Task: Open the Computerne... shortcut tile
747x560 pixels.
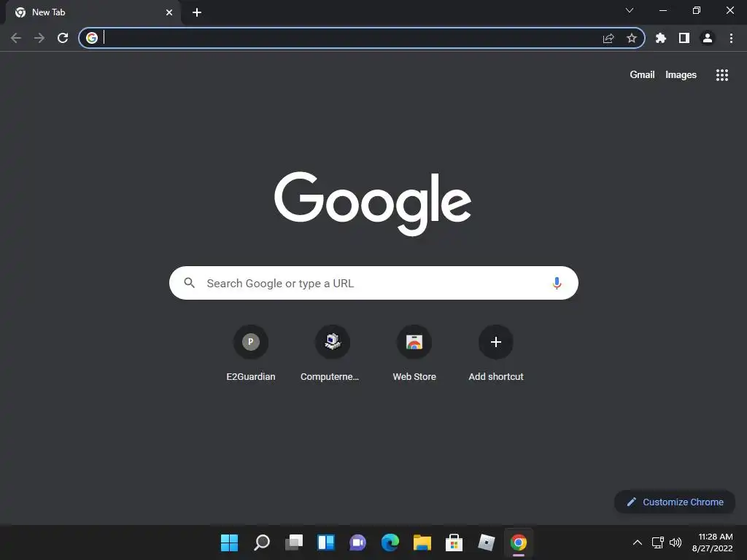Action: click(x=332, y=354)
